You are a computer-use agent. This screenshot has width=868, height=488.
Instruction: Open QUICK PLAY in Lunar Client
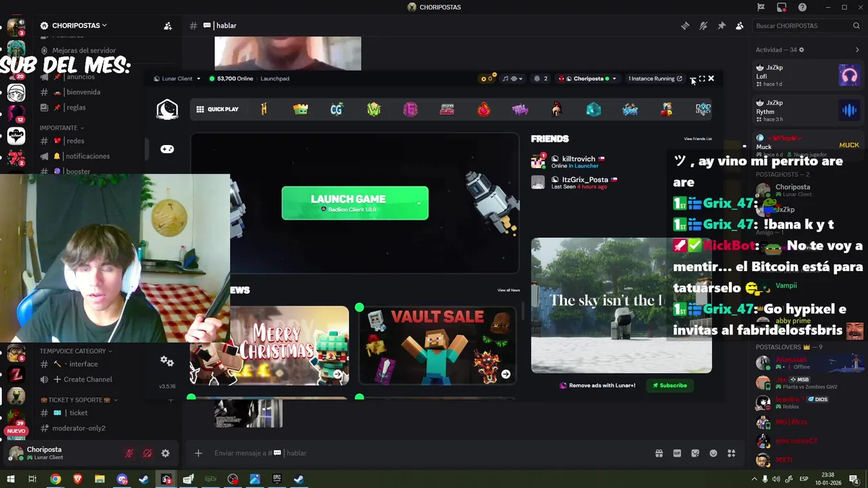217,109
